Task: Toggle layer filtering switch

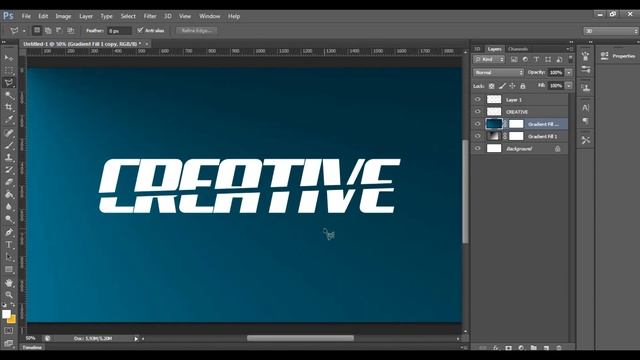Action: [570, 59]
